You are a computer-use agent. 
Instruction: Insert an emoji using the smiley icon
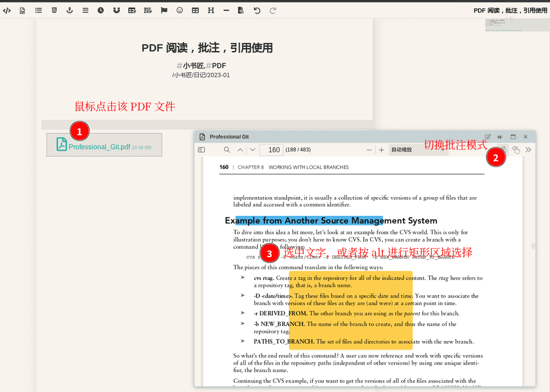click(x=179, y=10)
